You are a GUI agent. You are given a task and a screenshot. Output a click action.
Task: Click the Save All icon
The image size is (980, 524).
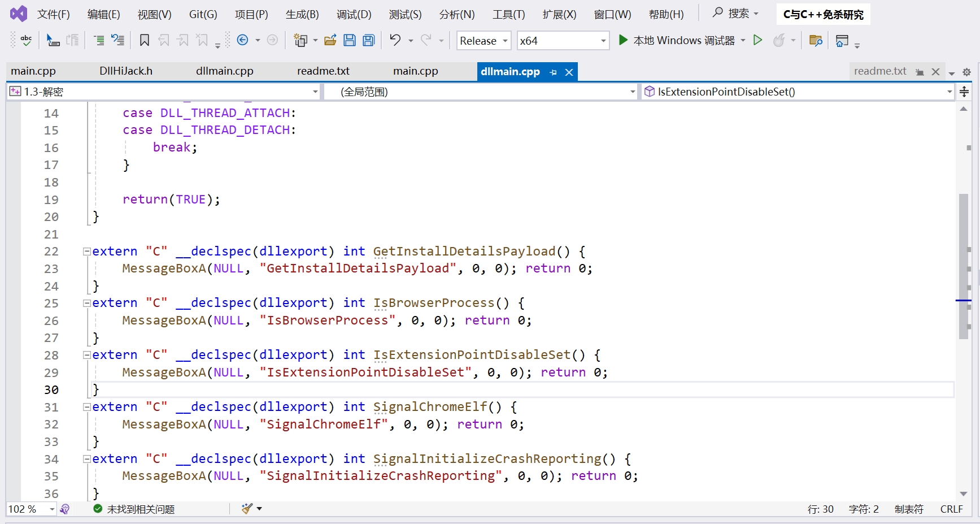(369, 40)
